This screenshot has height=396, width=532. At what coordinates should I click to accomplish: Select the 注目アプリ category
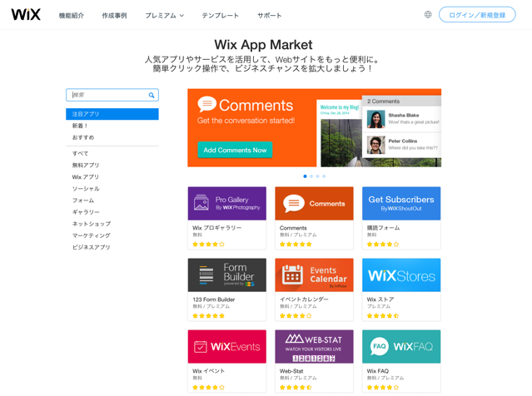tap(112, 114)
